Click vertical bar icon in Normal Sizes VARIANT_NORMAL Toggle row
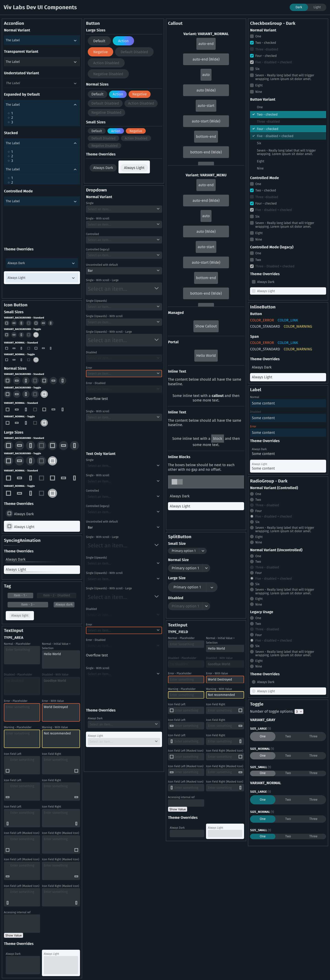The width and height of the screenshot is (330, 980). click(x=26, y=423)
